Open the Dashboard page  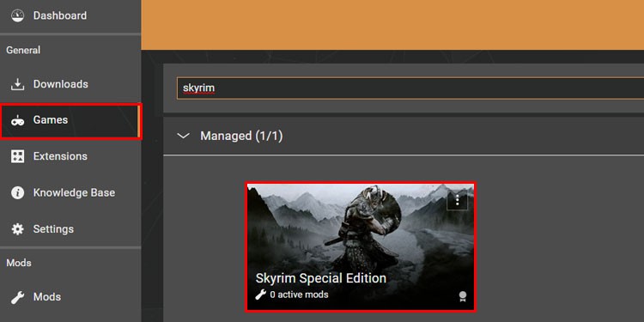[x=70, y=15]
